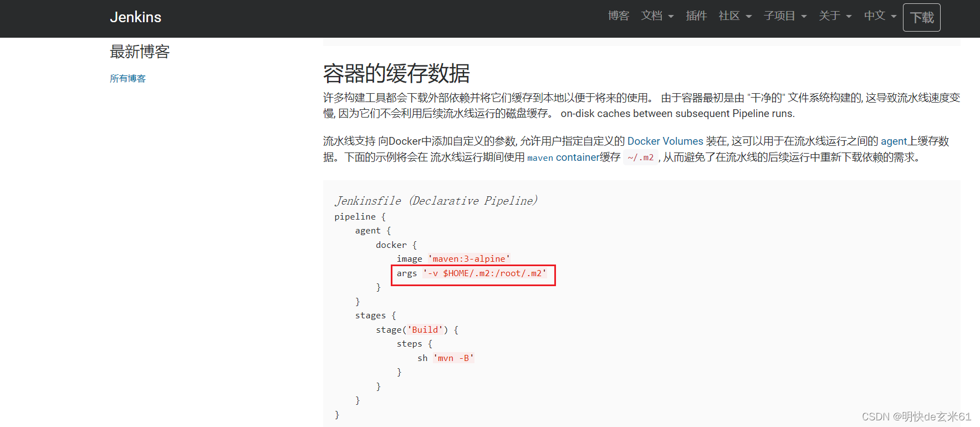
Task: Open the 博客 navigation item
Action: click(619, 16)
